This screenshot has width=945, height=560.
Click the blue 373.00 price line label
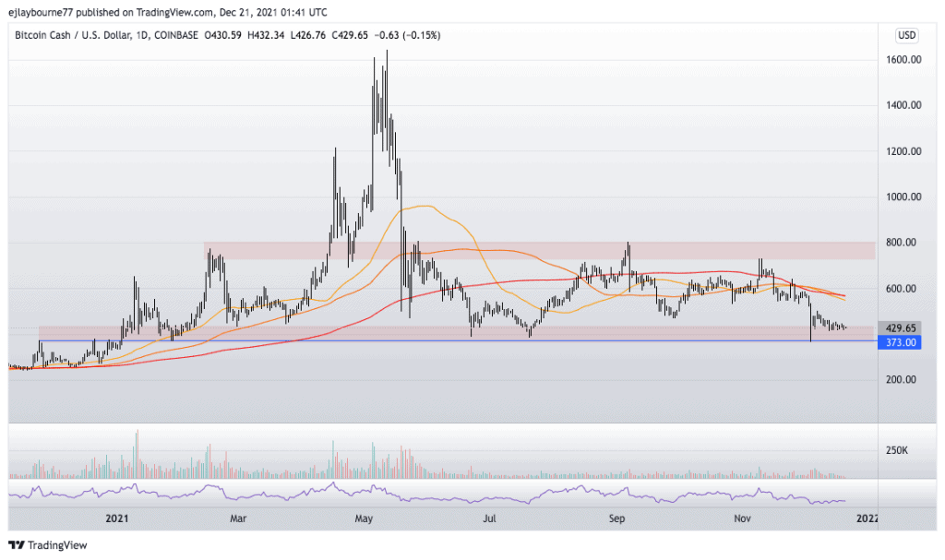(901, 342)
